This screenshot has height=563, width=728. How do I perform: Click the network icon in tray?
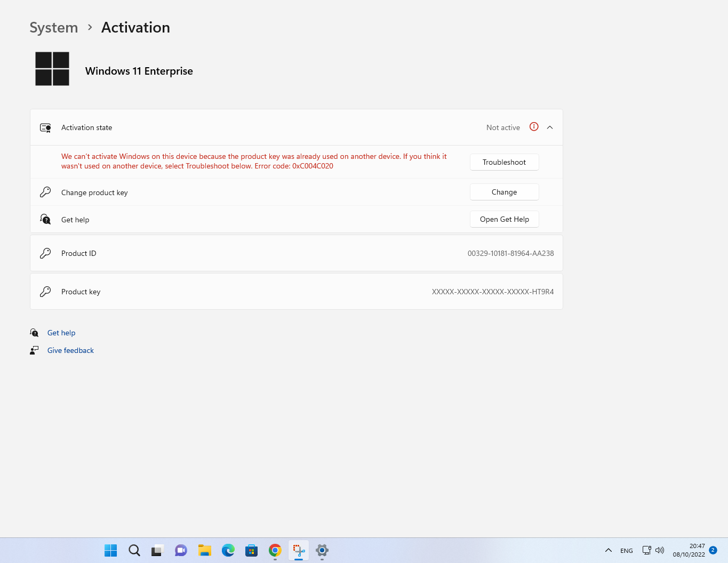click(646, 550)
